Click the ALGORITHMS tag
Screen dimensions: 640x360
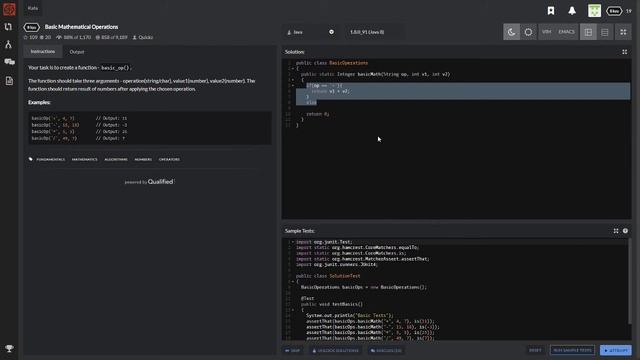(116, 159)
